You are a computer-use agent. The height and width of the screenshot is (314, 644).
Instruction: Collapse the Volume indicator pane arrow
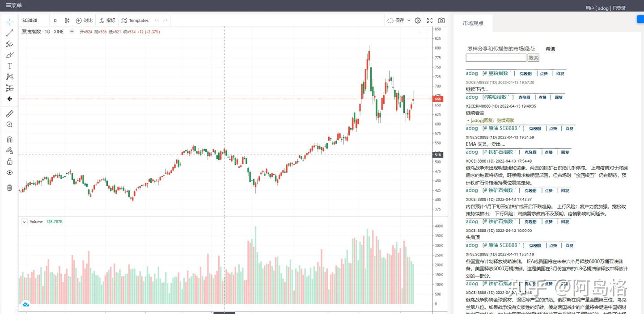[x=24, y=222]
